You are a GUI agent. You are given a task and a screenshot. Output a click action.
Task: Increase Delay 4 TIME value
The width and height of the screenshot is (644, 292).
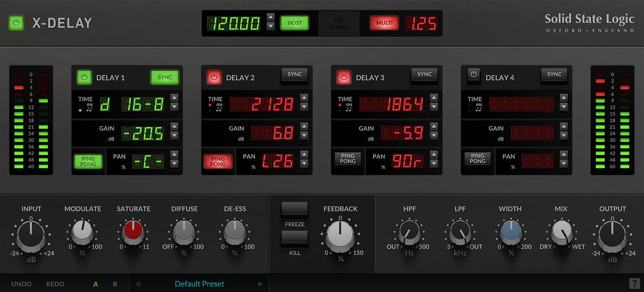[564, 98]
